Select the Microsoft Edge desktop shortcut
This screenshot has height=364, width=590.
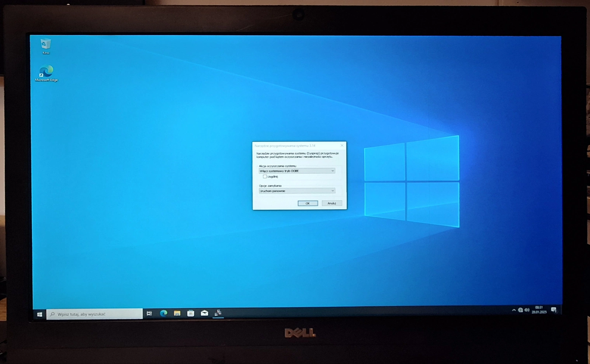click(x=46, y=72)
